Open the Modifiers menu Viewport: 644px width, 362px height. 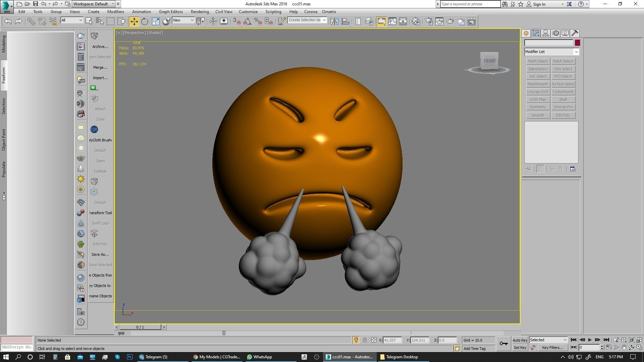tap(115, 12)
